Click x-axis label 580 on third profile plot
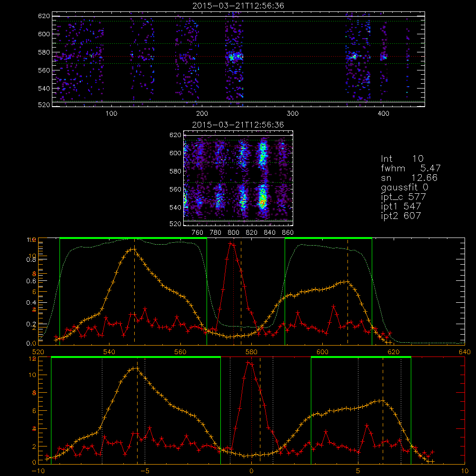Image resolution: width=476 pixels, height=476 pixels. 251,352
